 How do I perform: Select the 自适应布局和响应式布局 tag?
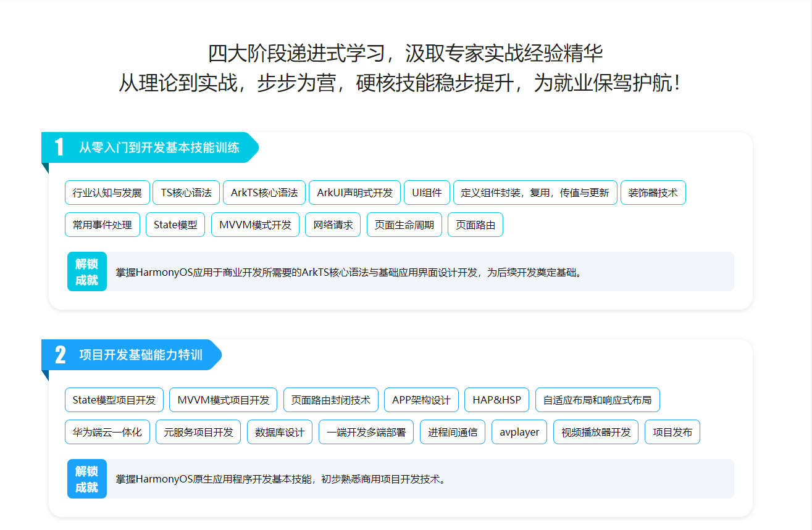pos(597,400)
